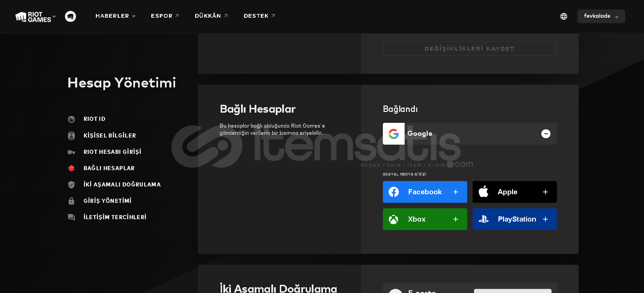The image size is (644, 293).
Task: Go to GİRİŞ YÖNETİMİ section
Action: (107, 201)
